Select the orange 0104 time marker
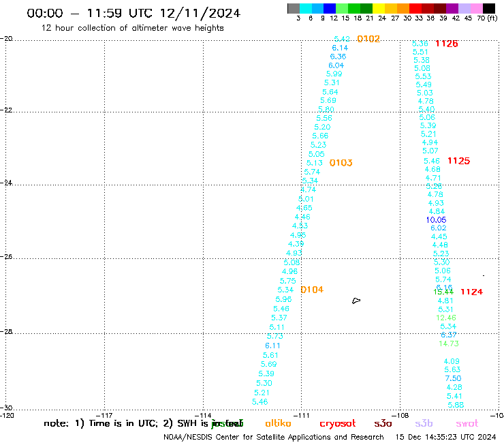Image resolution: width=504 pixels, height=443 pixels. point(312,290)
